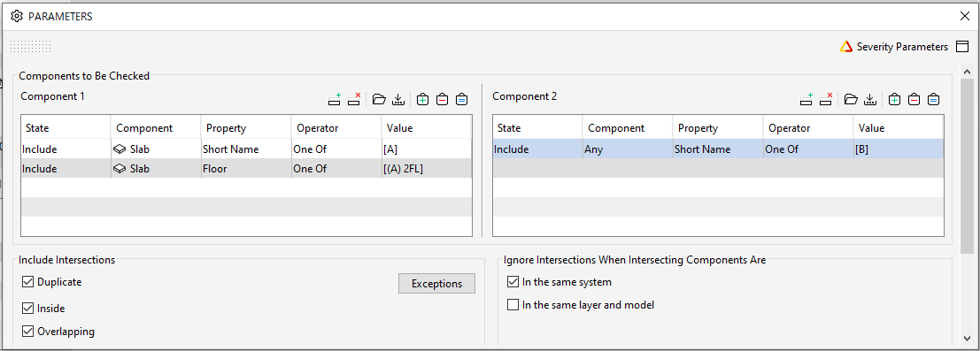Close the Parameters window
980x351 pixels.
pos(964,16)
